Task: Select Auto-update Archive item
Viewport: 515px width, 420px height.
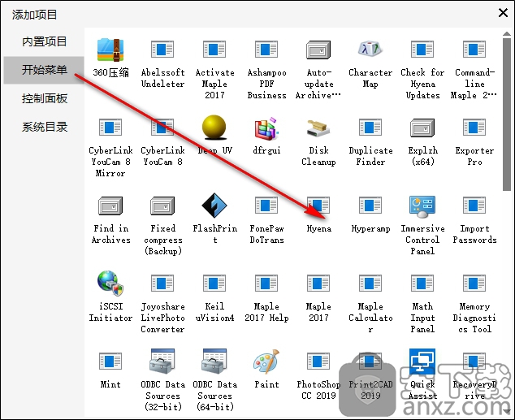Action: (318, 50)
